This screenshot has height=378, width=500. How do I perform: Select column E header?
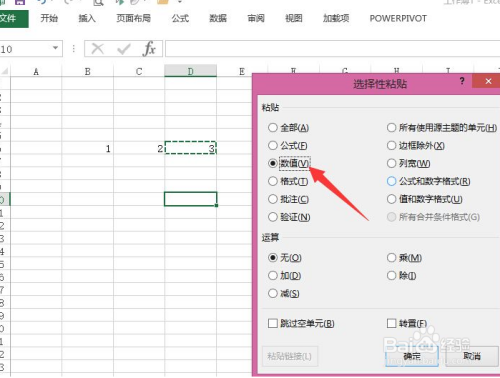[x=242, y=71]
